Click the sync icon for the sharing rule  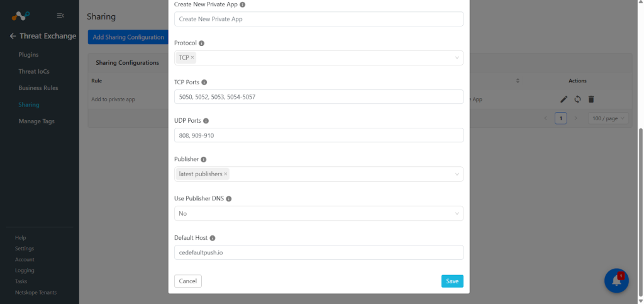[x=577, y=99]
